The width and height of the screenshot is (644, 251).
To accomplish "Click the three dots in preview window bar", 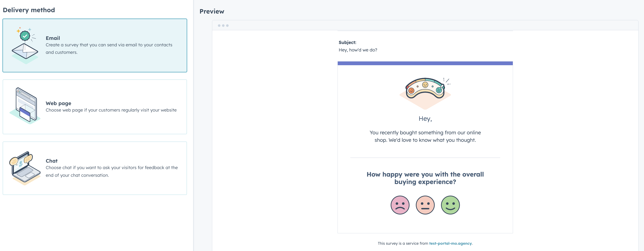I will (x=223, y=26).
